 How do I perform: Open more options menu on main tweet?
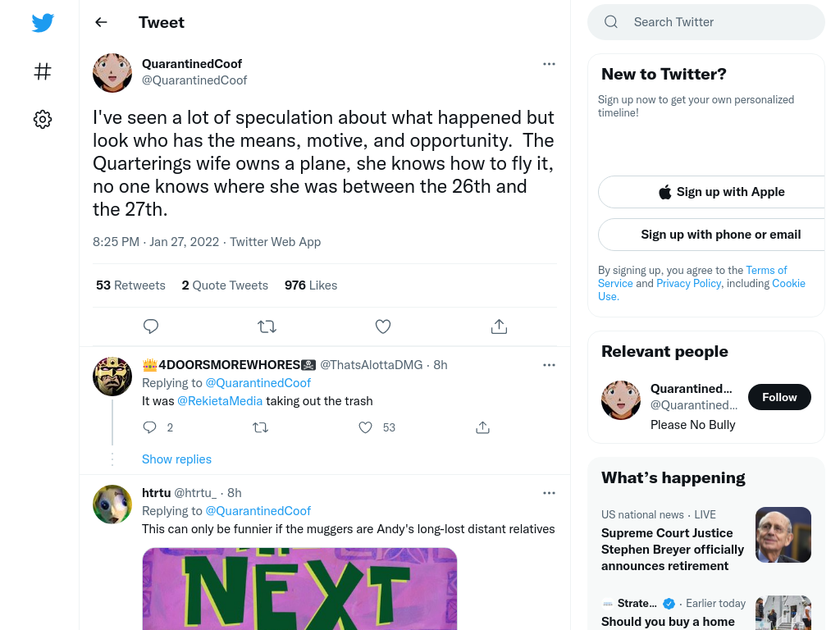pos(549,64)
